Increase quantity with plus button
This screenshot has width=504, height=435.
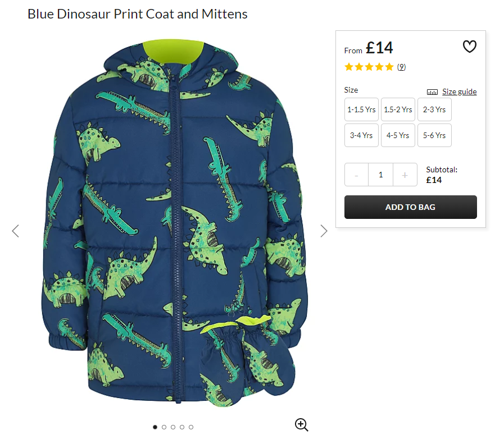405,175
